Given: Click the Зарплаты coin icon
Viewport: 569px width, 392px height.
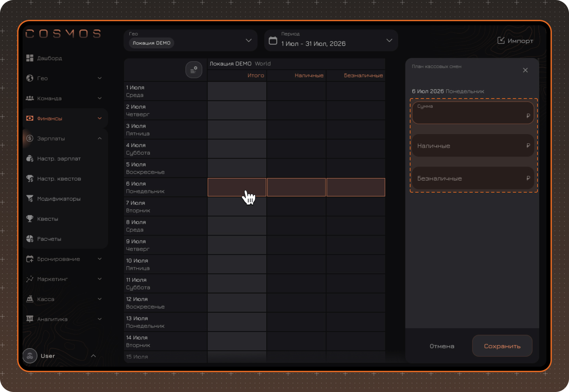Looking at the screenshot, I should click(x=30, y=139).
